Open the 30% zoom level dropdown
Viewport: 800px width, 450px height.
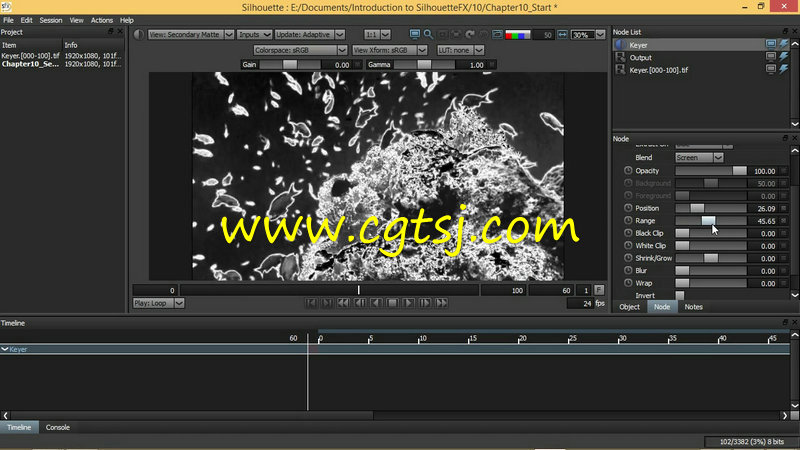(588, 35)
